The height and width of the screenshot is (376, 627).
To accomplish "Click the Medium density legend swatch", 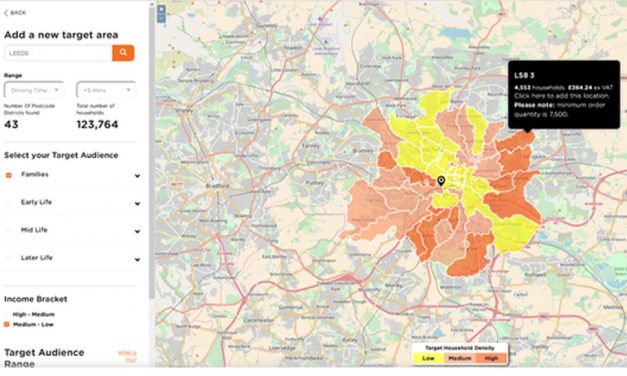I will [459, 358].
